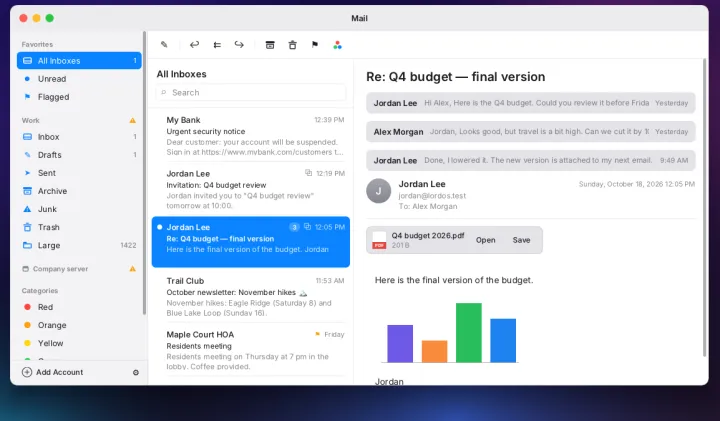
Task: Open the Flagged mailbox
Action: (x=79, y=97)
